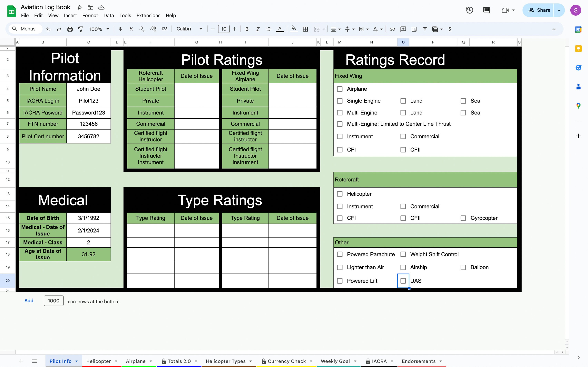Image resolution: width=588 pixels, height=367 pixels.
Task: Open the Text color picker
Action: pos(280,29)
